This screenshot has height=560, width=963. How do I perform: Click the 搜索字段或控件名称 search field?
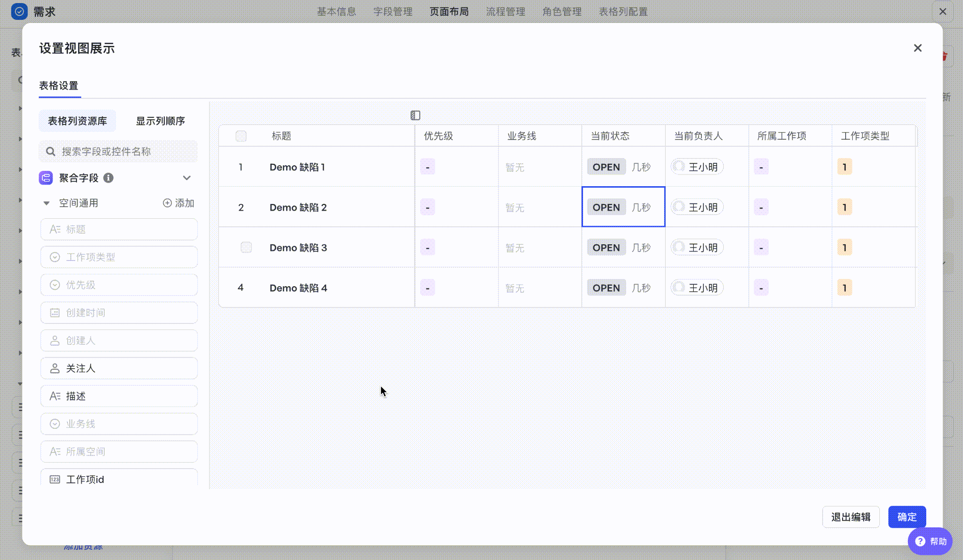click(118, 151)
